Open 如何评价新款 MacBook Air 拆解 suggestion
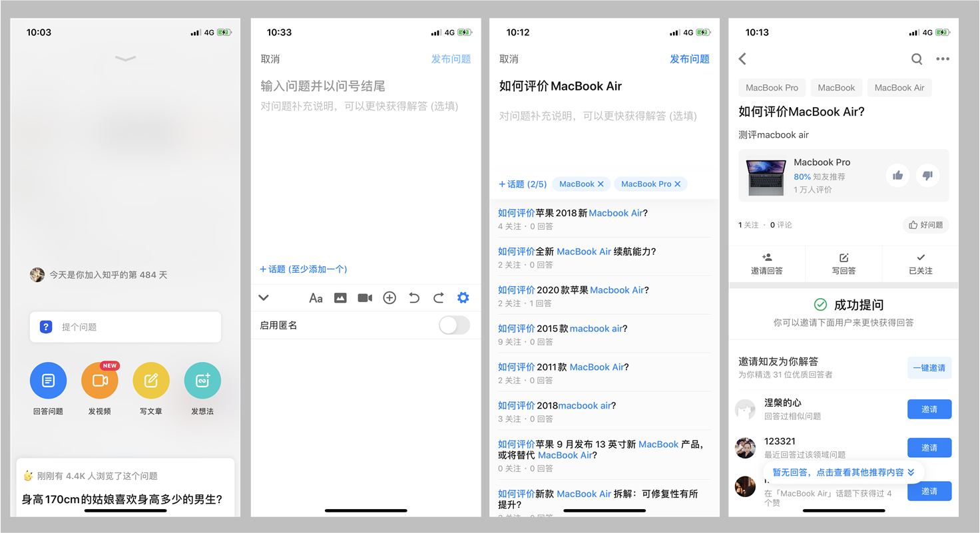Image resolution: width=980 pixels, height=533 pixels. coord(598,499)
